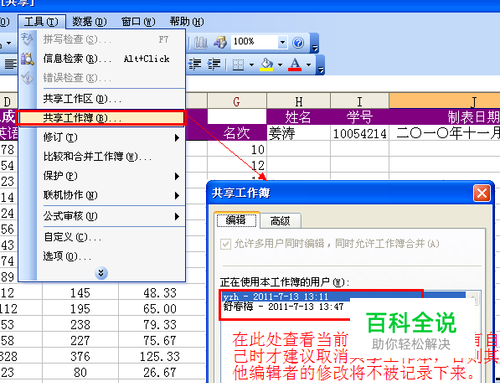The height and width of the screenshot is (383, 500).
Task: Click the Chart Wizard toolbar icon
Action: (201, 42)
